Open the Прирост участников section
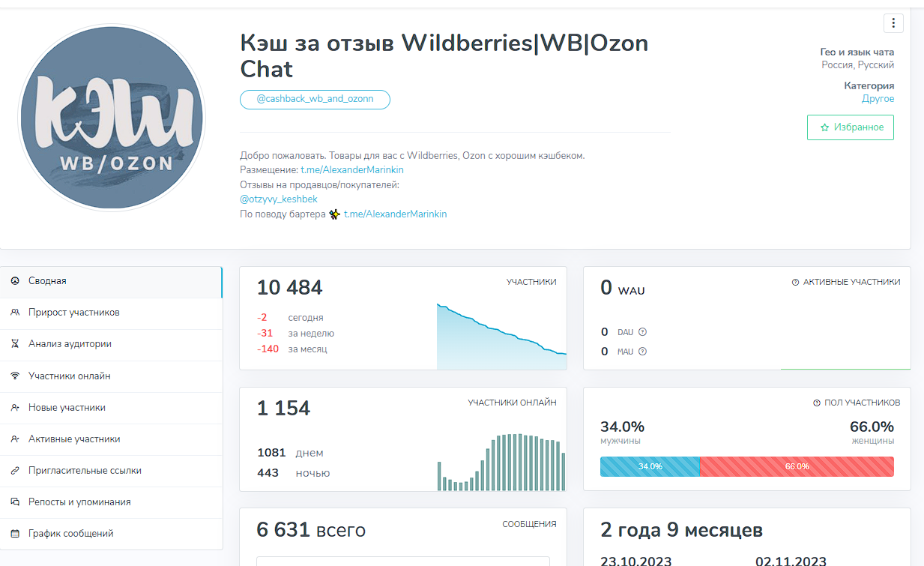 click(x=111, y=313)
